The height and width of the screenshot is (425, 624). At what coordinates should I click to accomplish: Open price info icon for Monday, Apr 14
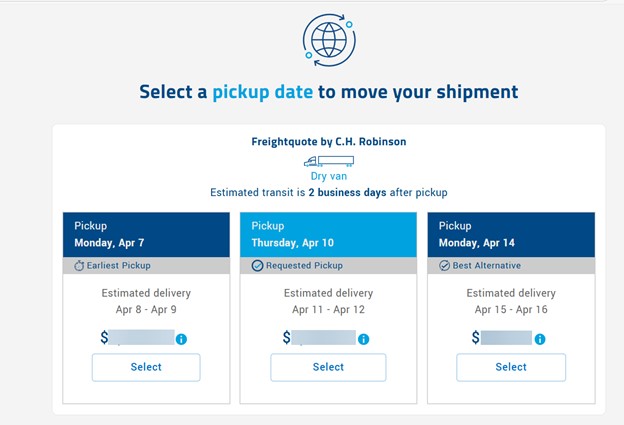(540, 339)
